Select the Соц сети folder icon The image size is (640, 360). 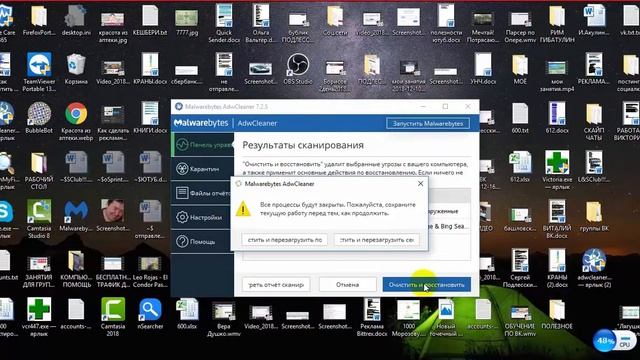tap(335, 20)
